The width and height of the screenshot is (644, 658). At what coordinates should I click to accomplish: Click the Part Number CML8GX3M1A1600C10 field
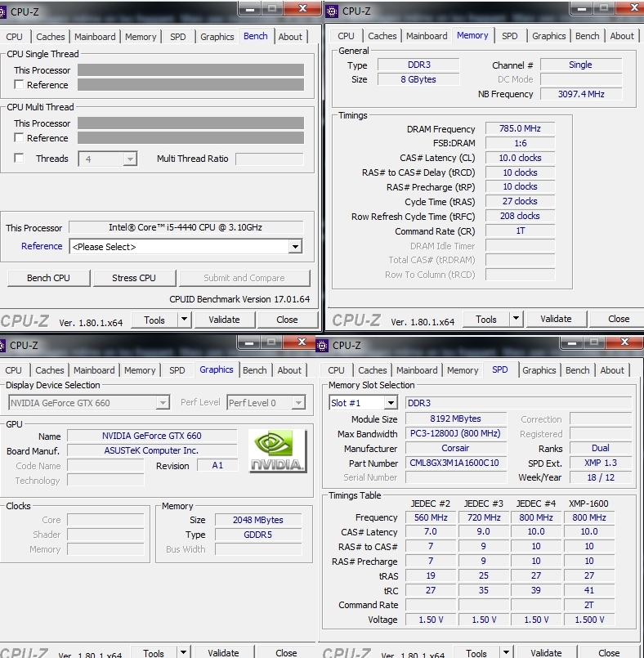click(x=456, y=463)
